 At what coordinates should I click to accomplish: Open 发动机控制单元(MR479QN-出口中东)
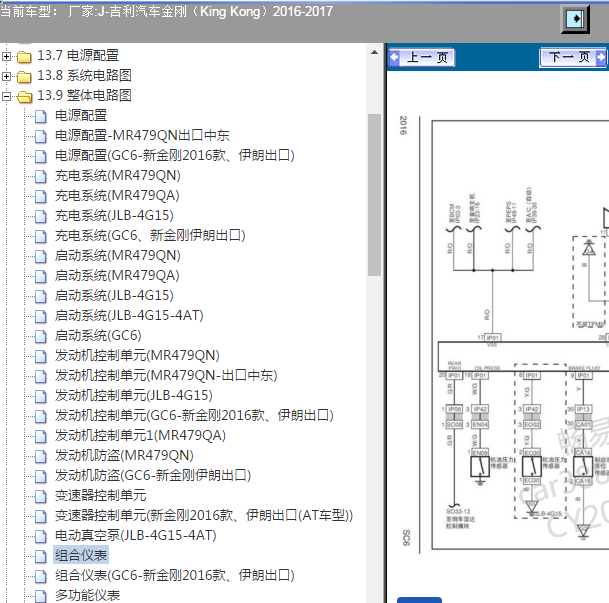pos(166,375)
